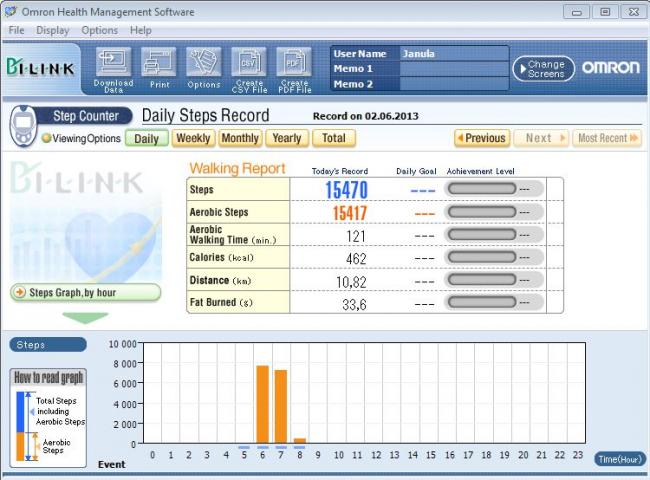Click the Steps graph label button
The width and height of the screenshot is (650, 480).
(48, 345)
